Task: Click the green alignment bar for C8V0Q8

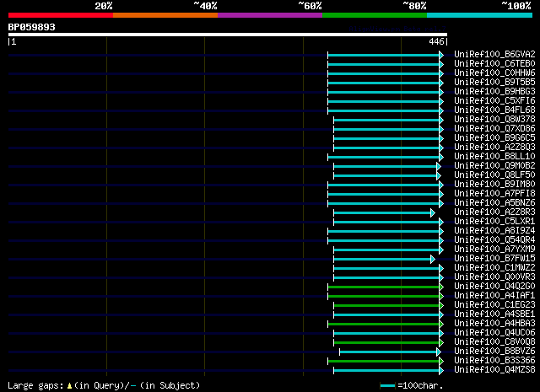Action: click(x=388, y=343)
